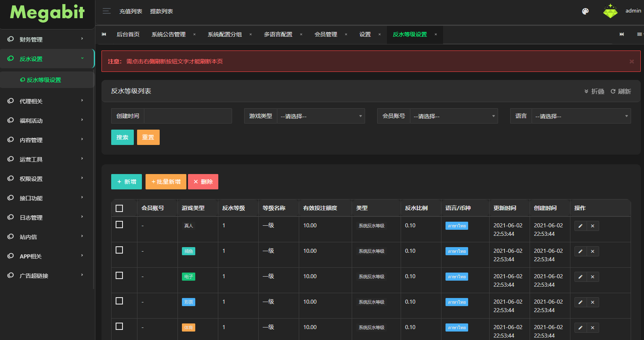This screenshot has height=340, width=644.
Task: Open the 会员账号 dropdown filter
Action: (454, 116)
